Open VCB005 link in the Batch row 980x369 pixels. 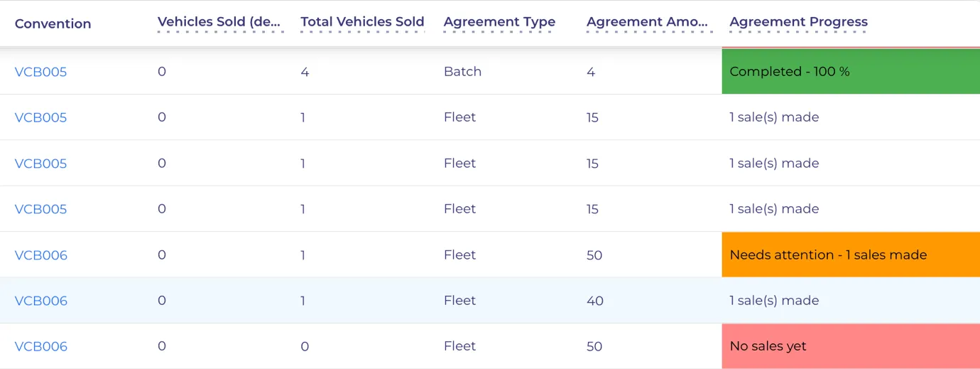40,72
